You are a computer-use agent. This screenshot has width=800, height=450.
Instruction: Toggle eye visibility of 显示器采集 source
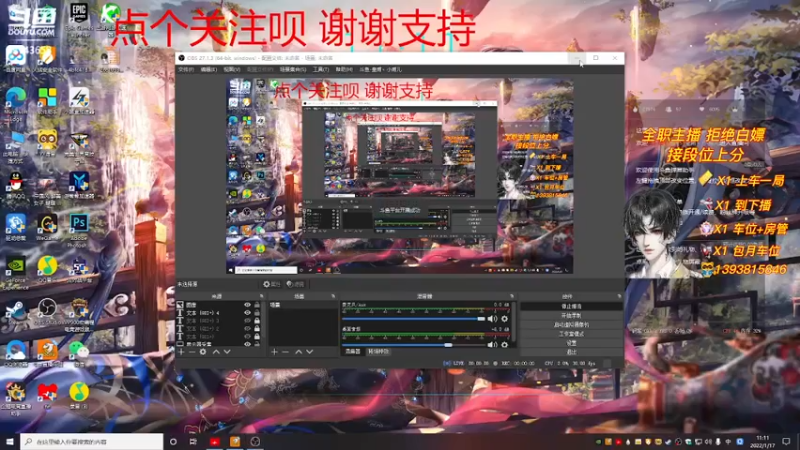247,344
